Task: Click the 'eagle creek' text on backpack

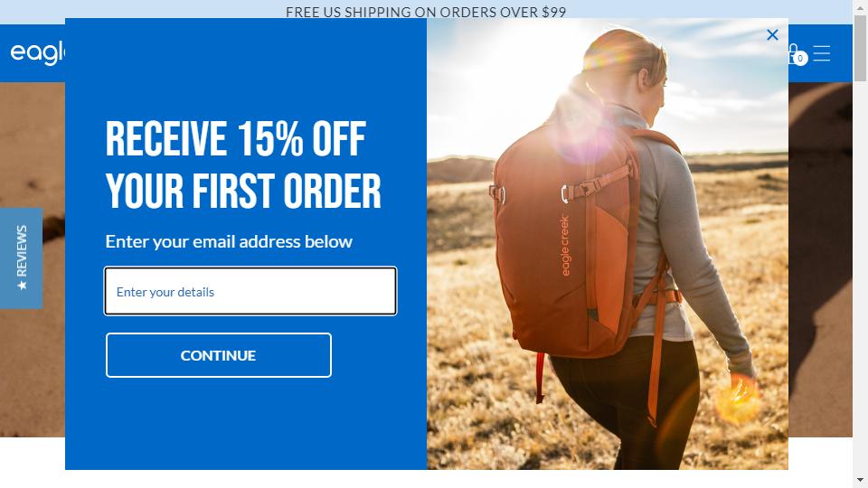Action: pyautogui.click(x=564, y=246)
